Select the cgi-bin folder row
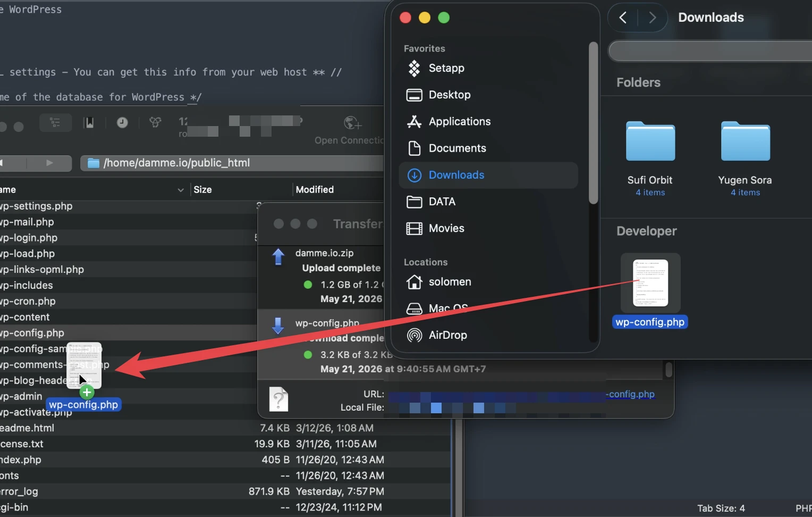The height and width of the screenshot is (517, 812). click(225, 507)
